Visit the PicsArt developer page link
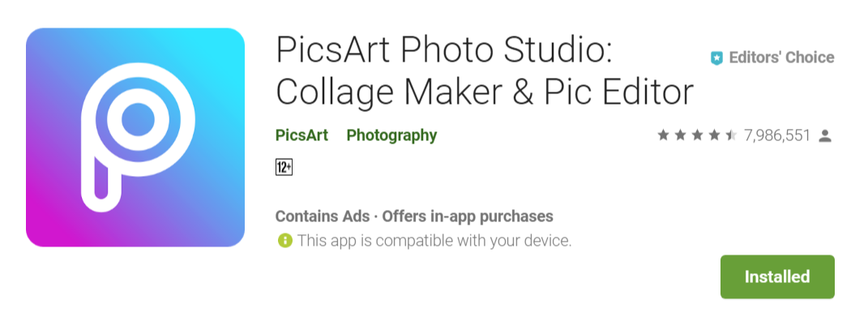 tap(301, 135)
